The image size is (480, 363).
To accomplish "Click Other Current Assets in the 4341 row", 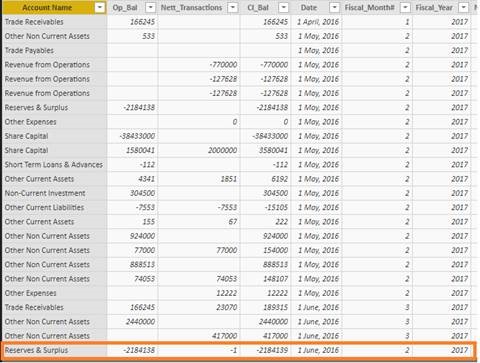I will pos(55,179).
